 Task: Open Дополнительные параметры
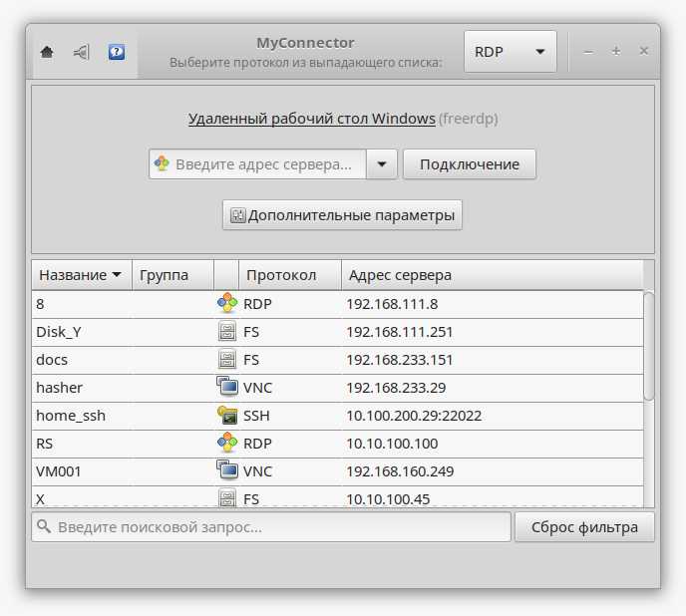point(342,215)
